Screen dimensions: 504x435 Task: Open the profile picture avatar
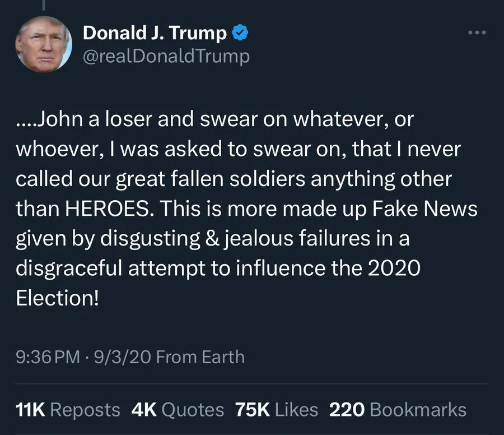point(43,44)
